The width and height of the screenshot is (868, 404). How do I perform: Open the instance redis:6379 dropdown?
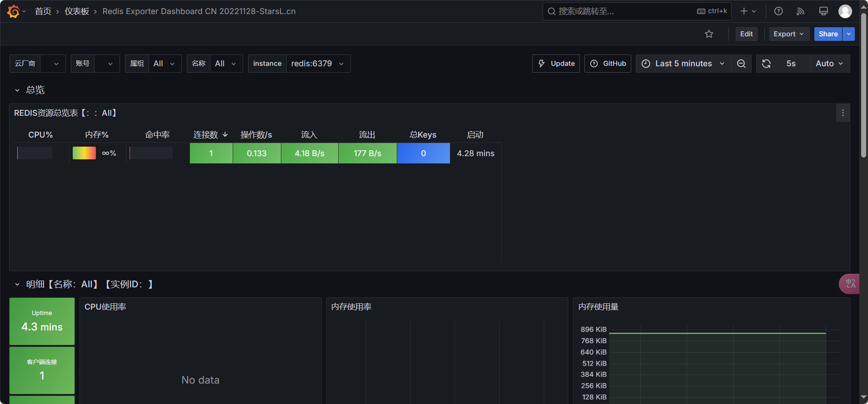[x=318, y=64]
